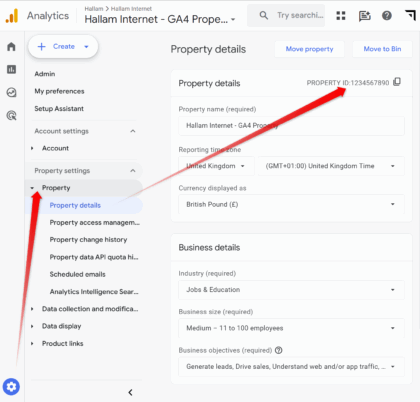Image resolution: width=420 pixels, height=402 pixels.
Task: Click the Analytics product name text
Action: coord(48,16)
